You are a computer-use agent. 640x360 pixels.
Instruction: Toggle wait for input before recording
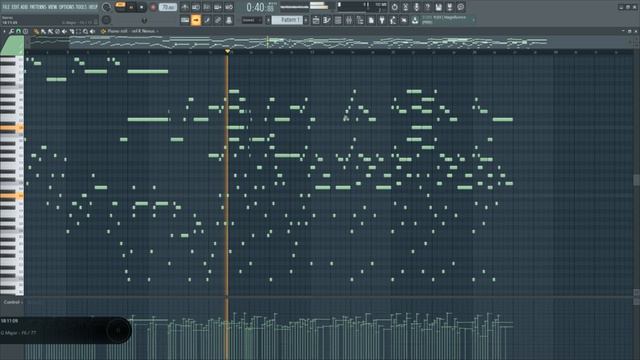[x=196, y=7]
